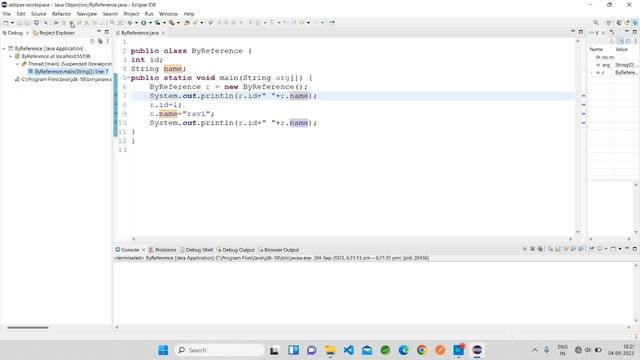
Task: Click the Open Perspective icon at top right
Action: pos(609,23)
